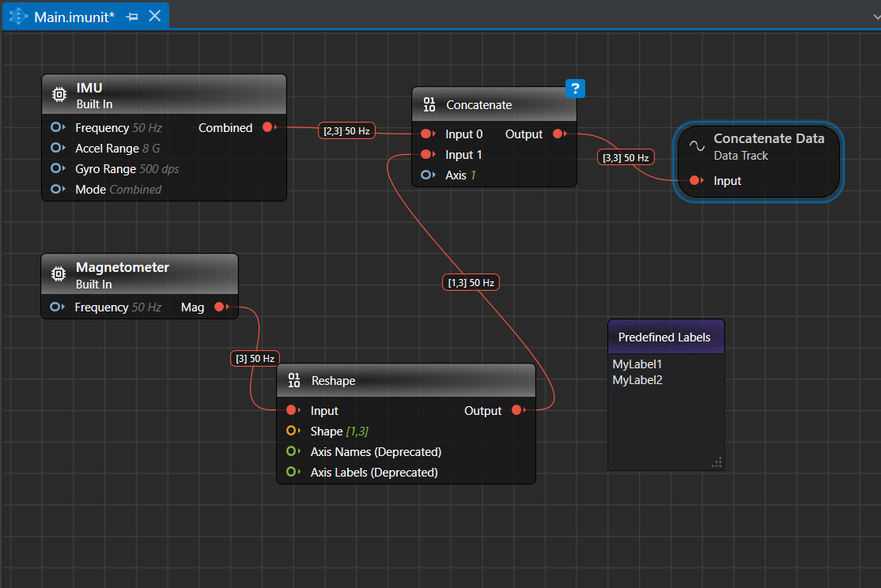
Task: Select the Reshape node header
Action: coord(406,381)
